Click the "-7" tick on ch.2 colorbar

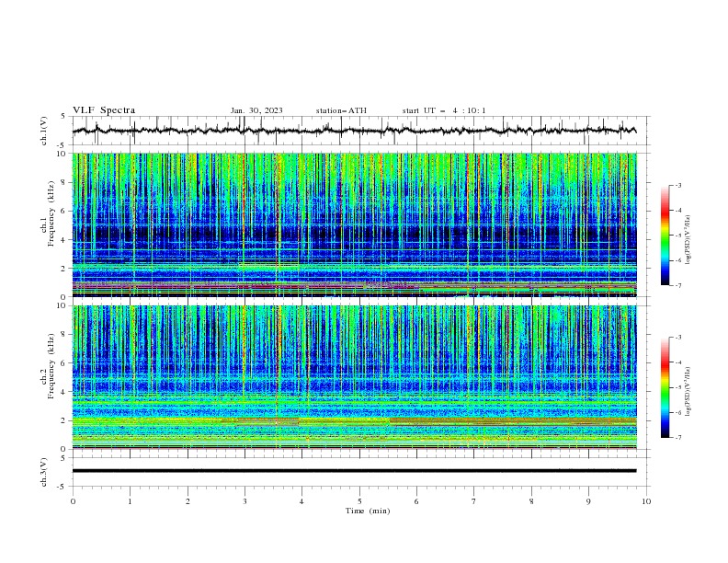tap(678, 437)
